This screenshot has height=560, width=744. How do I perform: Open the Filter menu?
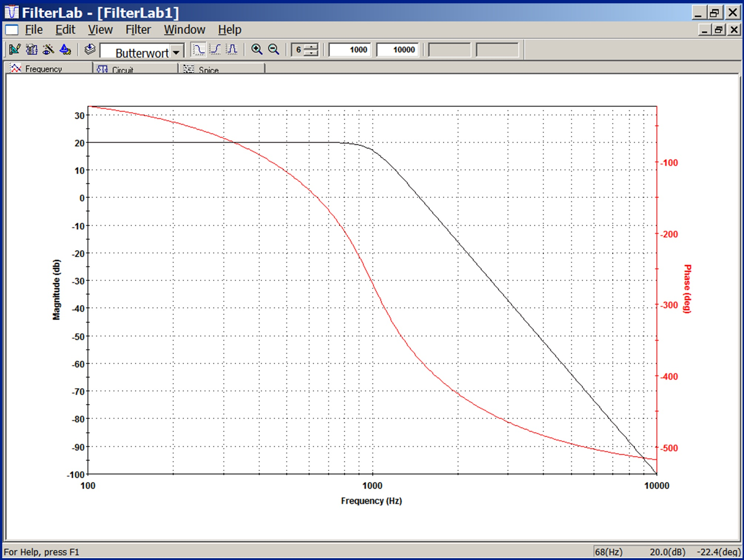coord(138,30)
